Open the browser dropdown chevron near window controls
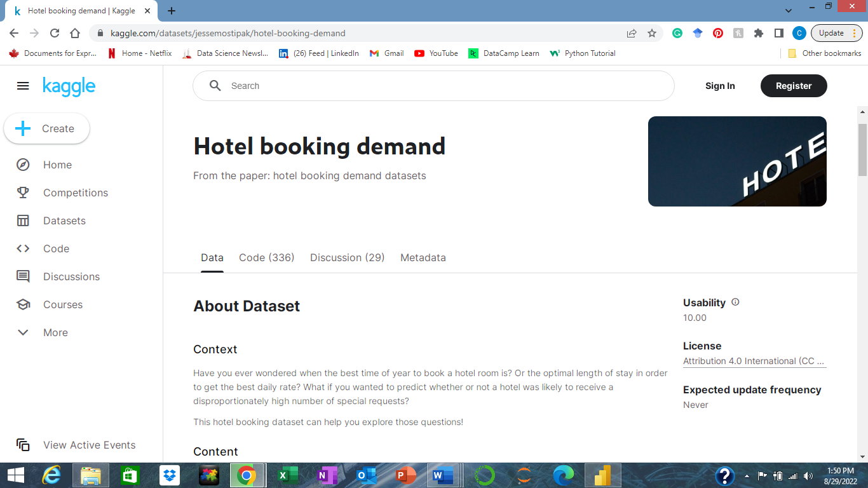The width and height of the screenshot is (868, 488). (x=788, y=10)
